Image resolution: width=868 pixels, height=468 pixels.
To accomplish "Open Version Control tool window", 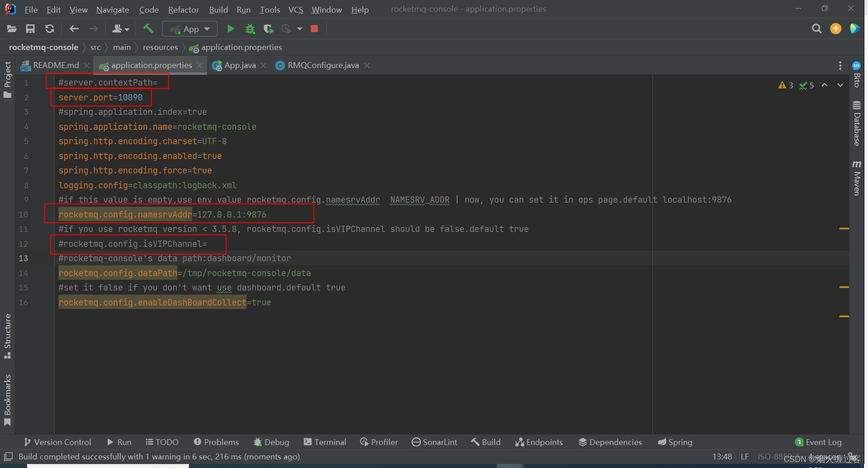I will pyautogui.click(x=57, y=442).
